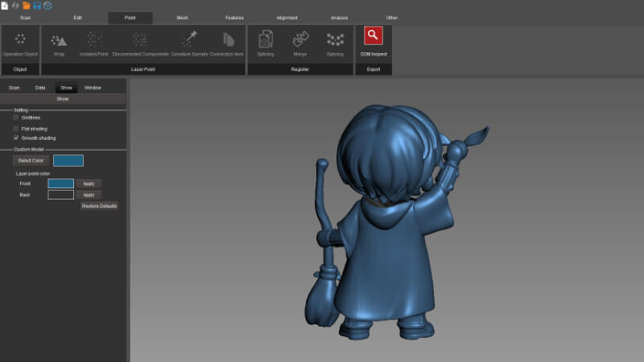Select the Point ribbon tab
Image resolution: width=644 pixels, height=362 pixels.
click(x=130, y=18)
